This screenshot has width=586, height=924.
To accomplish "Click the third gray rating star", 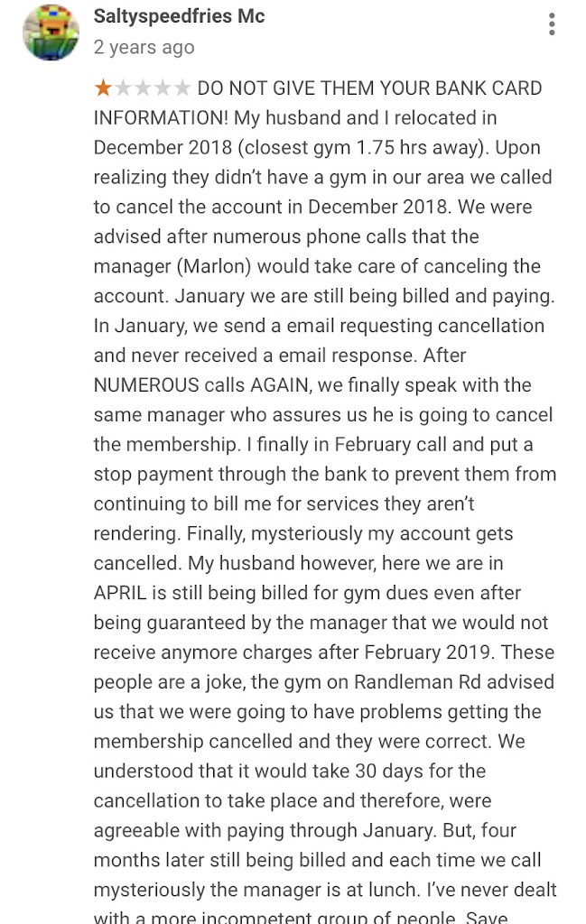I will 143,88.
